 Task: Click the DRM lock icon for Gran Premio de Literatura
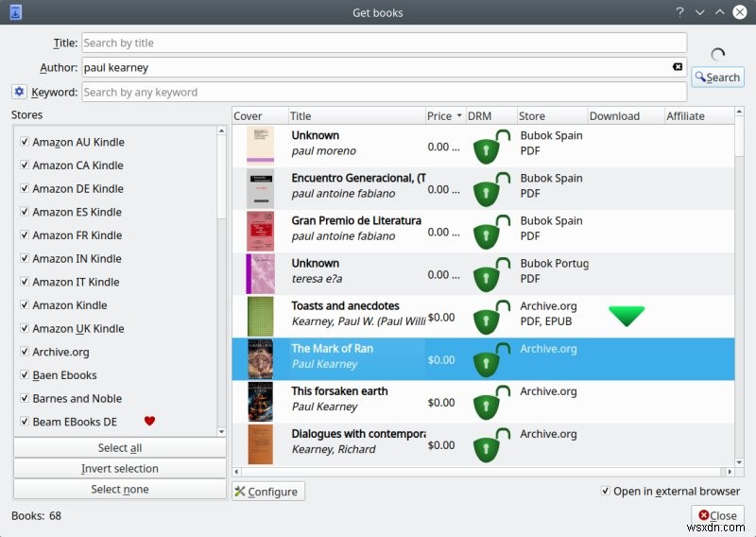[x=490, y=232]
